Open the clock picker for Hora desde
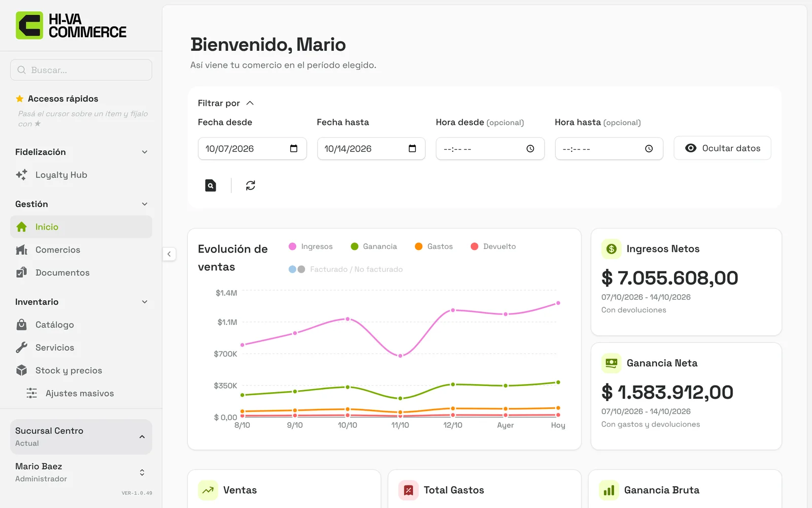 pos(530,149)
